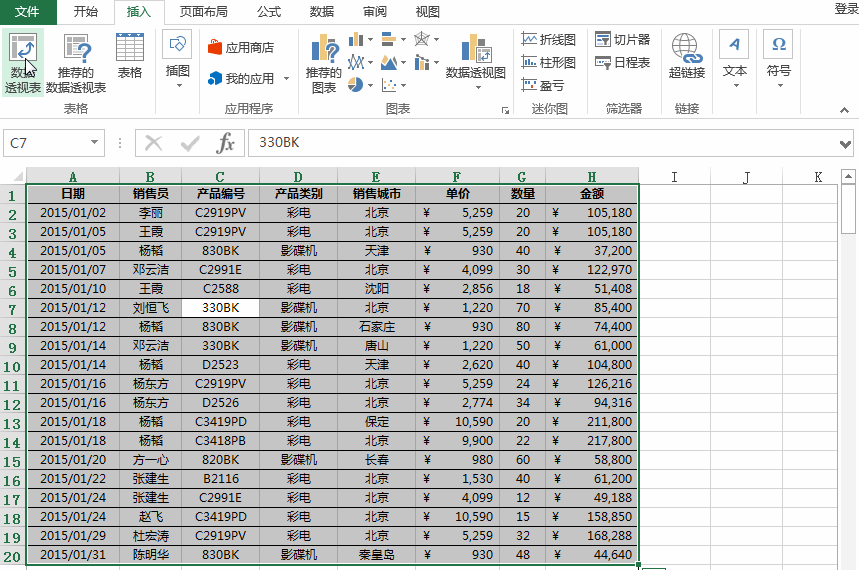Click the Name Box showing C7

(x=46, y=143)
